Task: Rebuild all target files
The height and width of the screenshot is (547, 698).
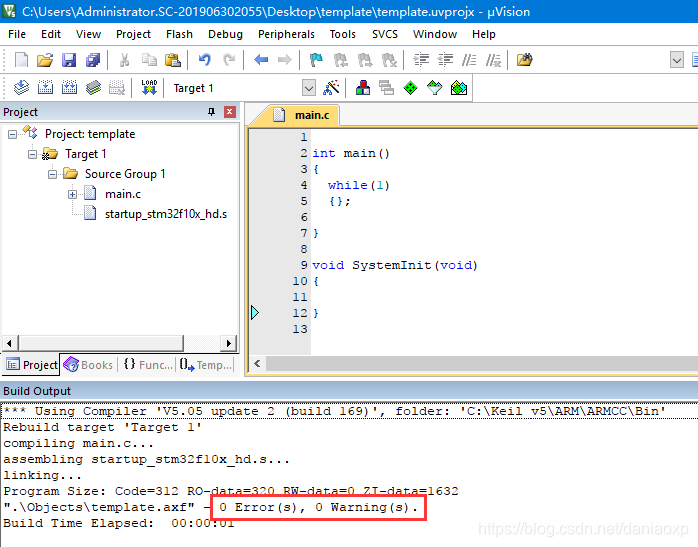Action: click(x=69, y=88)
